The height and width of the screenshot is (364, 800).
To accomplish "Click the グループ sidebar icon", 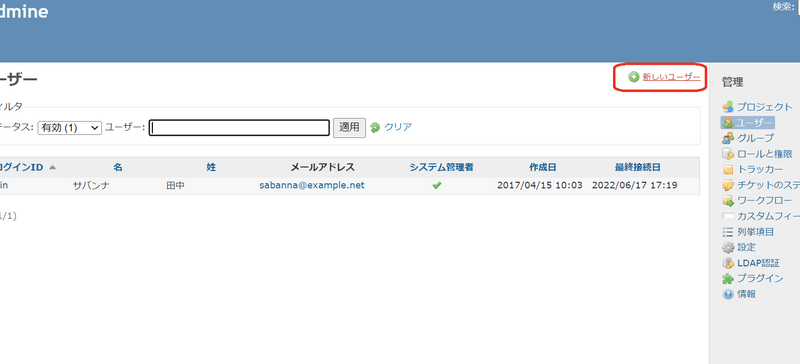I will point(728,138).
